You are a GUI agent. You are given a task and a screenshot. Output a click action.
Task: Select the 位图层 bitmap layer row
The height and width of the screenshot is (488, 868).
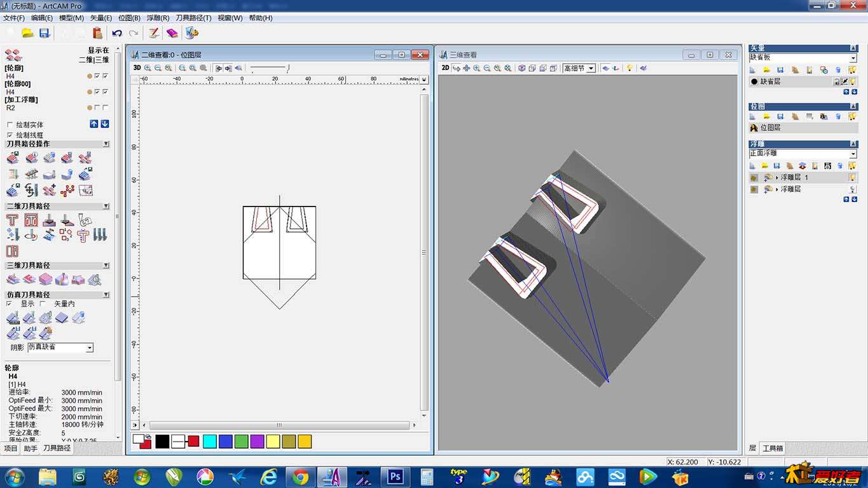[x=803, y=128]
